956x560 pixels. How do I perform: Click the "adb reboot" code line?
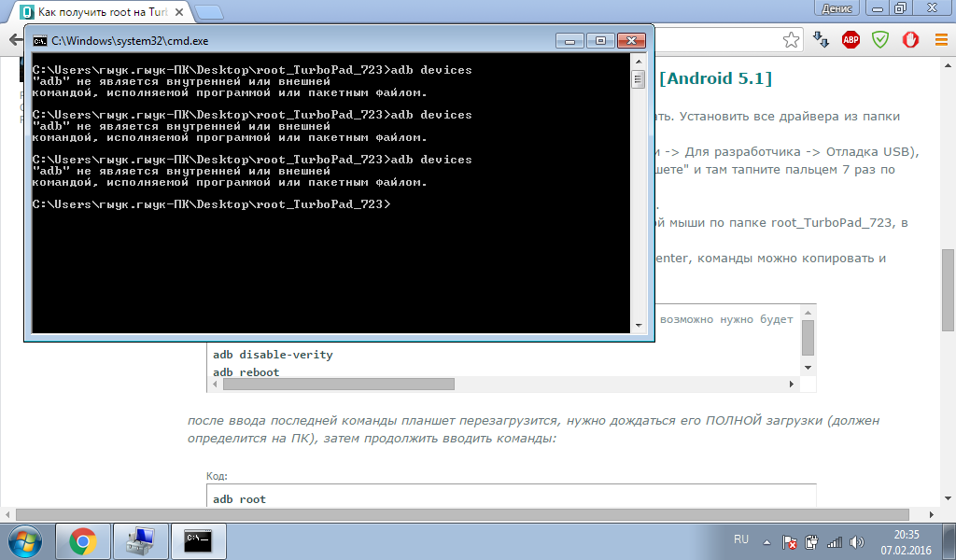[x=246, y=372]
